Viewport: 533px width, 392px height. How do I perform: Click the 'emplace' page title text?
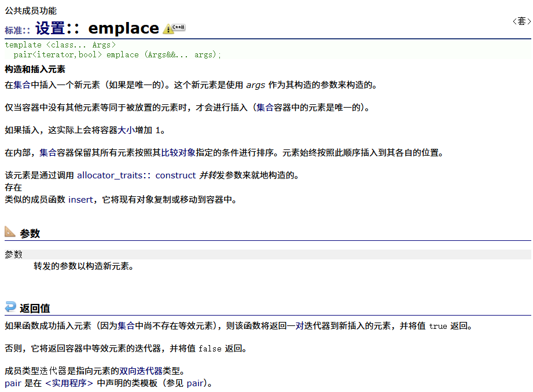coord(123,28)
